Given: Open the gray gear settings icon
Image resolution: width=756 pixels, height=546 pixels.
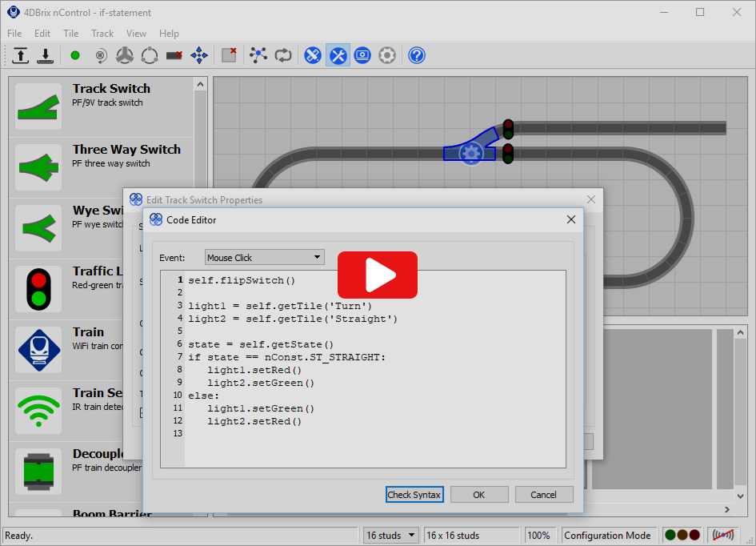Looking at the screenshot, I should pyautogui.click(x=387, y=55).
